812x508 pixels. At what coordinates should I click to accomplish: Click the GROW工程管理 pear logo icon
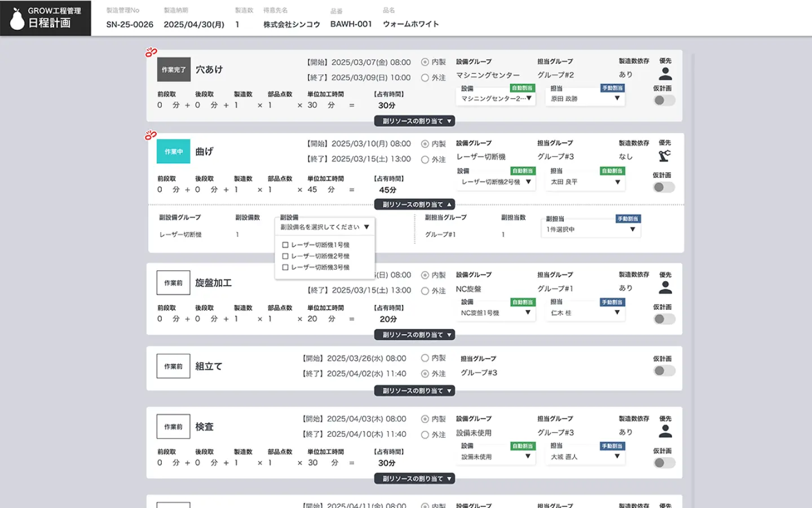[x=17, y=19]
